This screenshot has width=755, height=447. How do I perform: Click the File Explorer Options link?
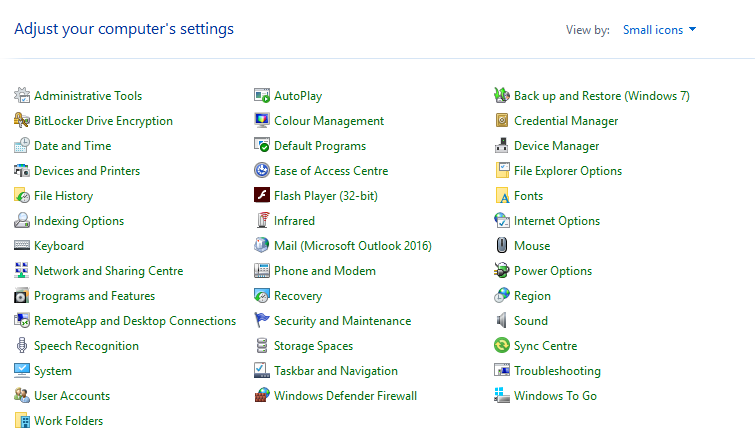(x=568, y=171)
